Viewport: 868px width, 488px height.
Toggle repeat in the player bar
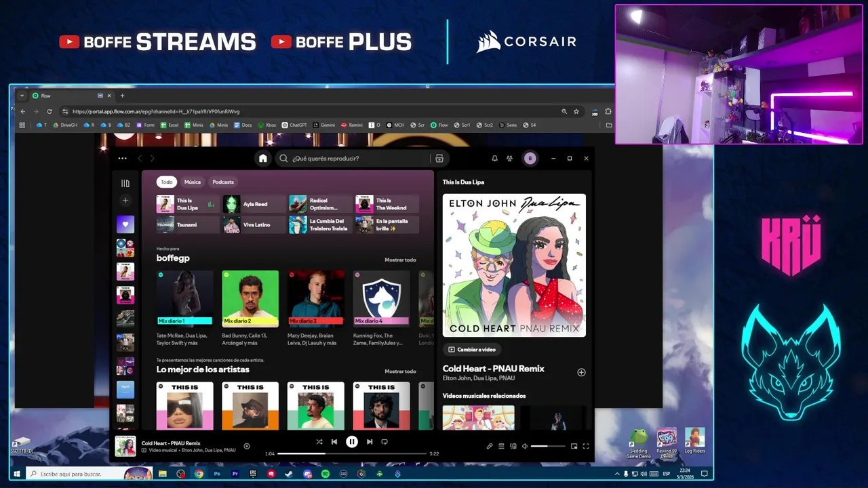point(384,442)
